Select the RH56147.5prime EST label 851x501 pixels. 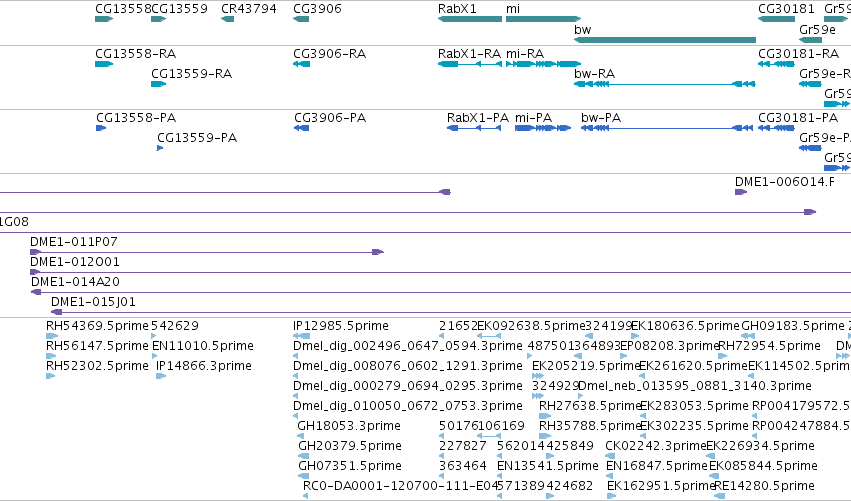[x=97, y=346]
